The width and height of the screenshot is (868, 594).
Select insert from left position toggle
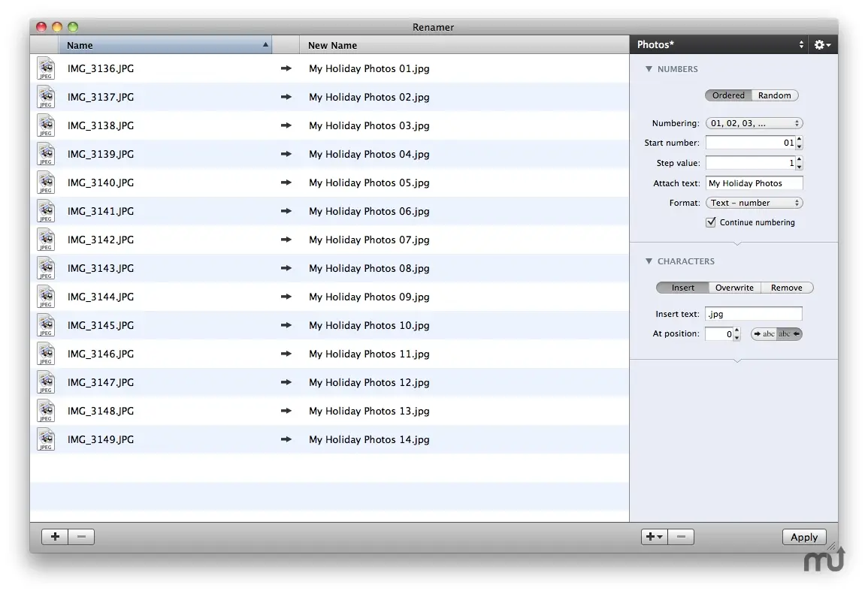click(x=764, y=333)
